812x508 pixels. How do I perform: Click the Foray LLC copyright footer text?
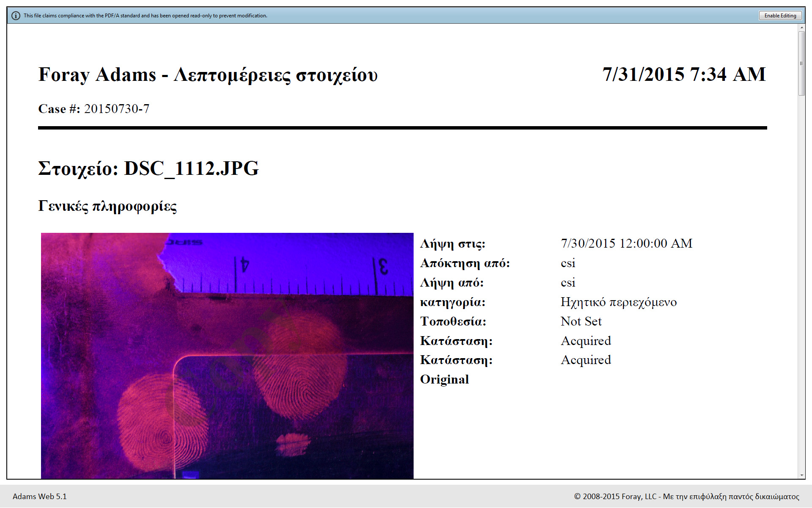click(686, 497)
